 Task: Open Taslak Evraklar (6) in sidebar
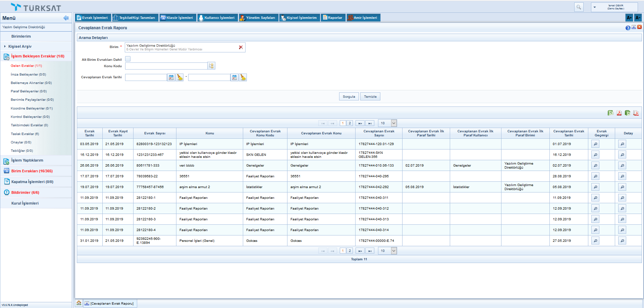click(25, 134)
